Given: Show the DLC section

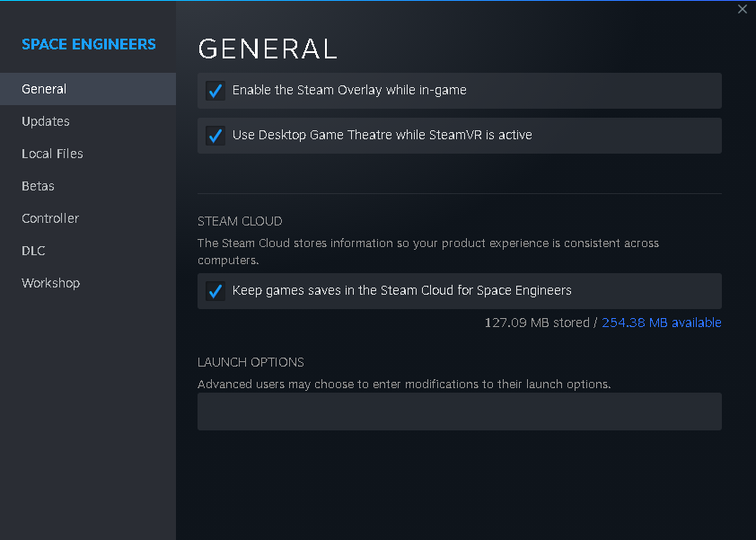Looking at the screenshot, I should pos(33,251).
